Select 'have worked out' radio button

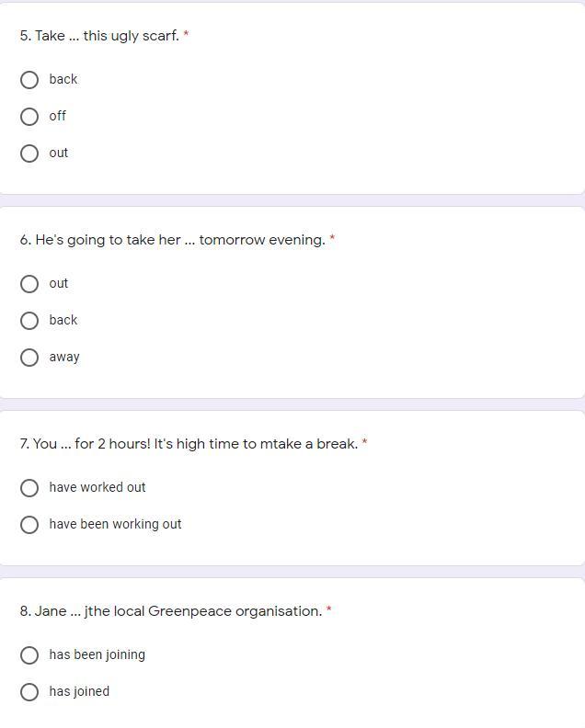[x=29, y=488]
